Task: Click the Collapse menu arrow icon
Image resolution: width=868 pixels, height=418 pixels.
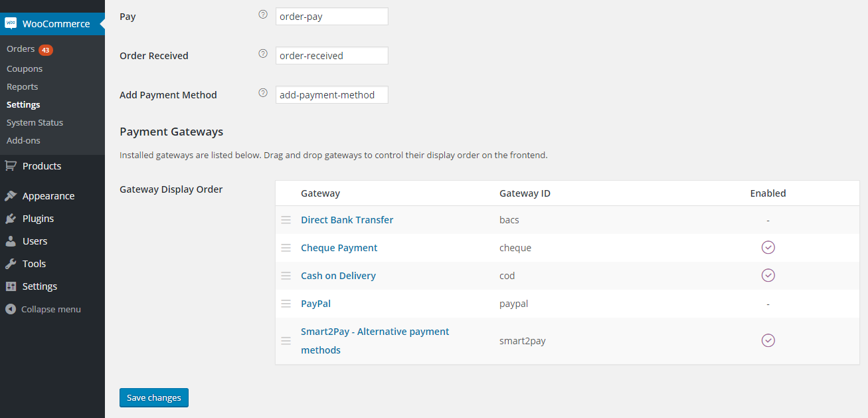Action: [x=11, y=309]
